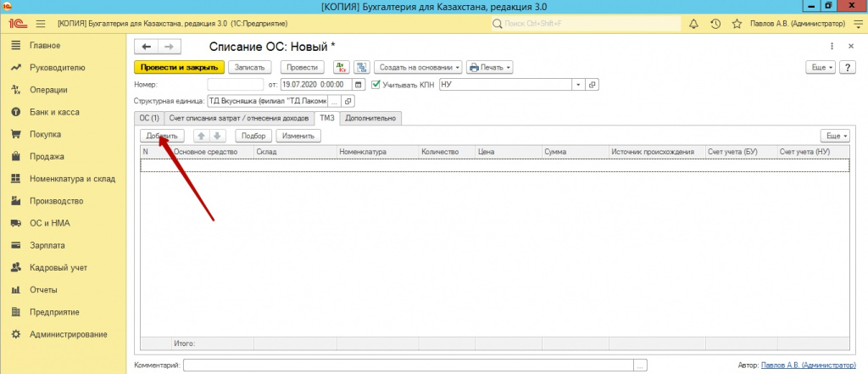Toggle the Учитывать КПН checkbox
This screenshot has width=868, height=374.
click(376, 85)
